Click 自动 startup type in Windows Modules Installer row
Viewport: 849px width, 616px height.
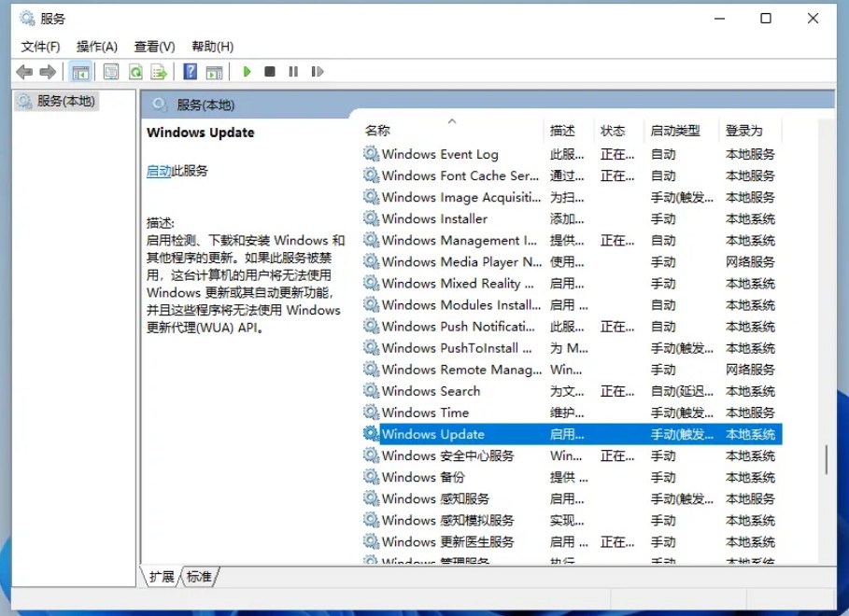click(663, 305)
